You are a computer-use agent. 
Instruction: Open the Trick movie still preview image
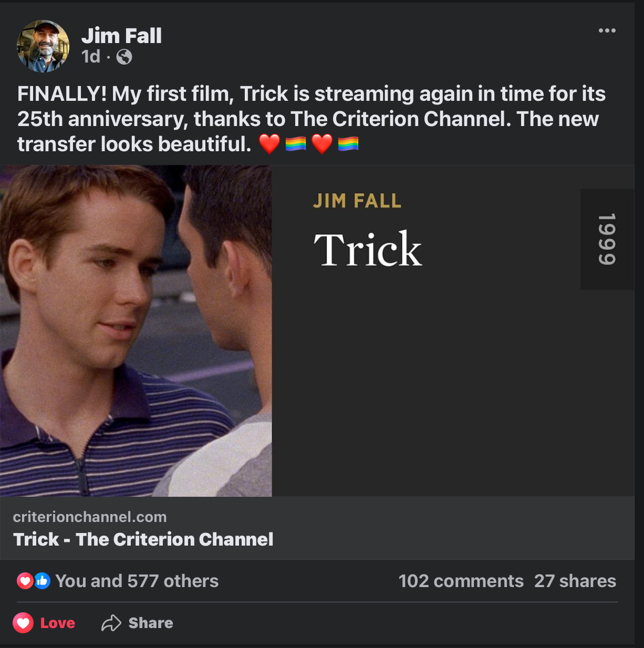click(136, 331)
